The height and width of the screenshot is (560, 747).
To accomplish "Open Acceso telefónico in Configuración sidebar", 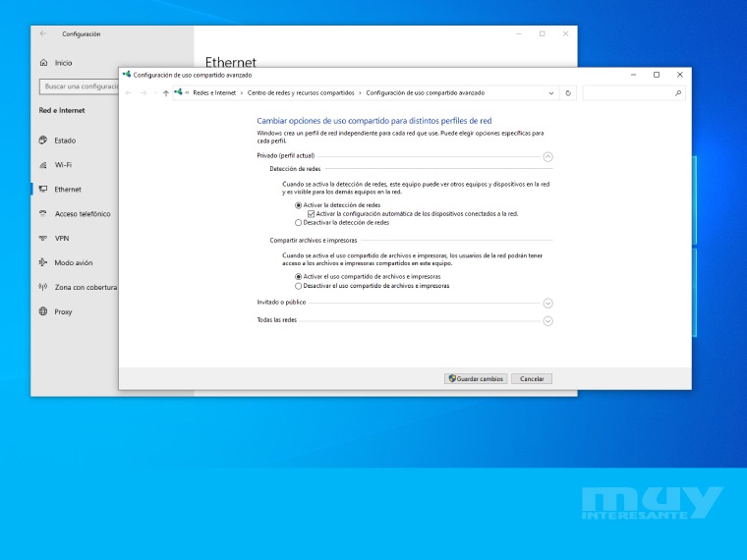I will (83, 214).
